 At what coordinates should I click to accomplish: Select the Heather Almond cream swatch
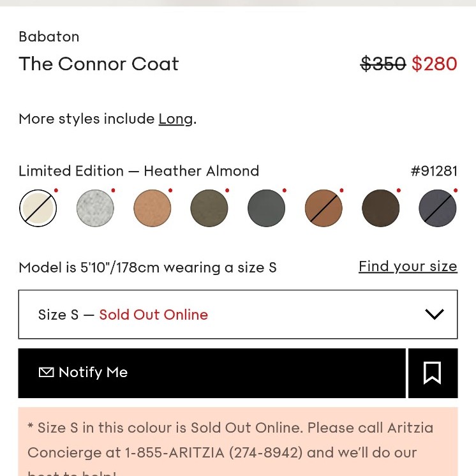[x=38, y=209]
